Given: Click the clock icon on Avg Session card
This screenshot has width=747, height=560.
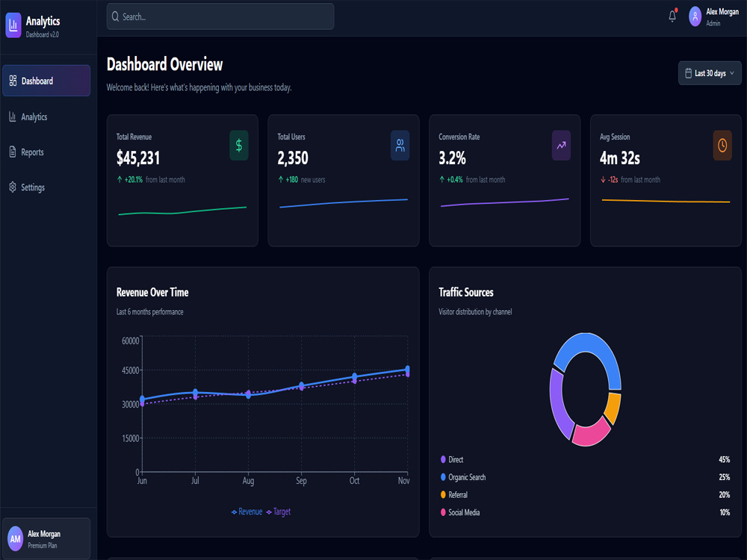Looking at the screenshot, I should pyautogui.click(x=722, y=146).
